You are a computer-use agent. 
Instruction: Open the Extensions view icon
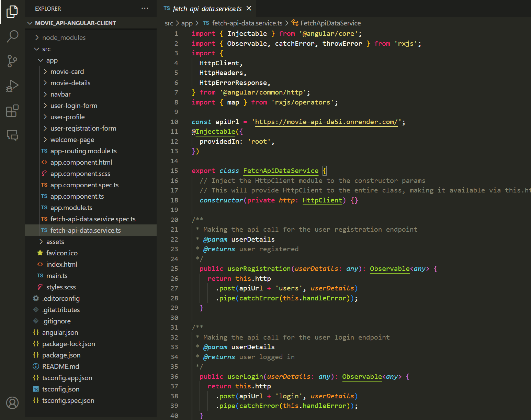click(12, 111)
